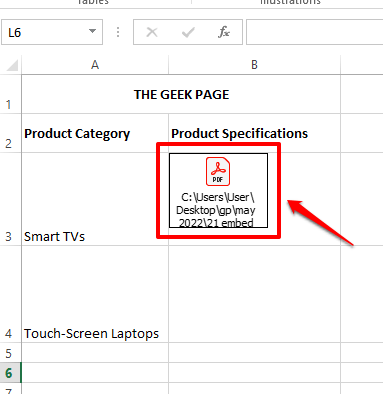Click the embedded PDF file path caption
The height and width of the screenshot is (394, 383).
(216, 210)
